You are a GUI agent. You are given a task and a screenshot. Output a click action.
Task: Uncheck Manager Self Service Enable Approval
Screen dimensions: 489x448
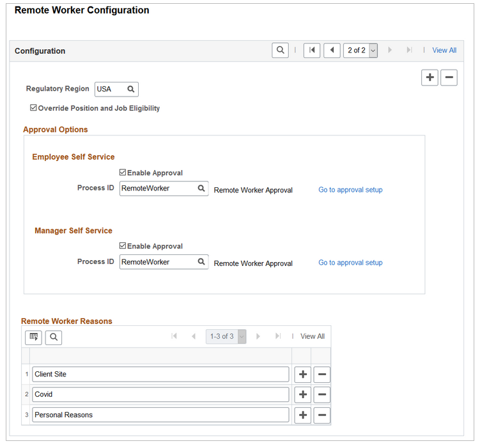(123, 246)
